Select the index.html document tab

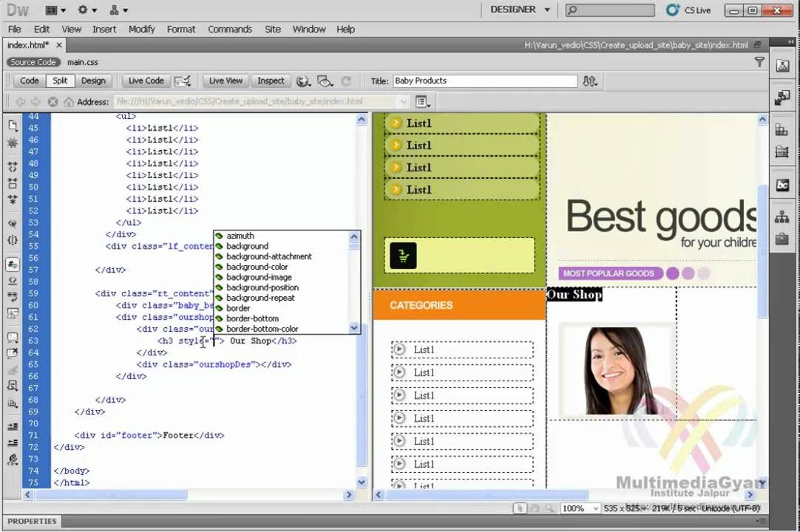(28, 45)
